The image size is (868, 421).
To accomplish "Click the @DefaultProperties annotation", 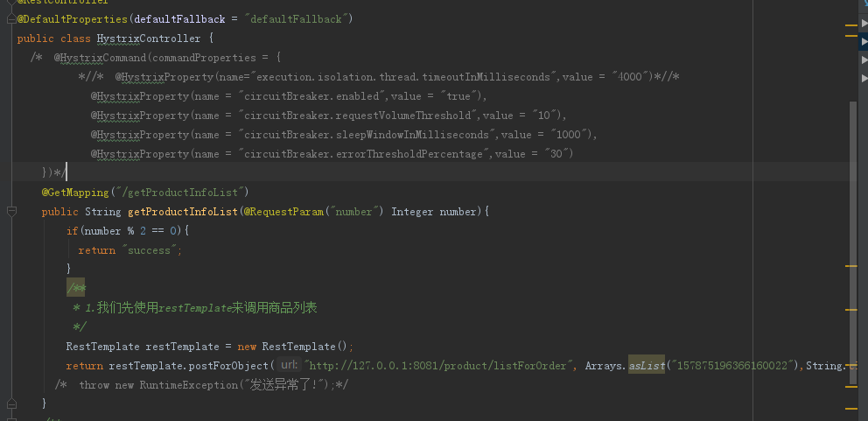I will point(73,19).
